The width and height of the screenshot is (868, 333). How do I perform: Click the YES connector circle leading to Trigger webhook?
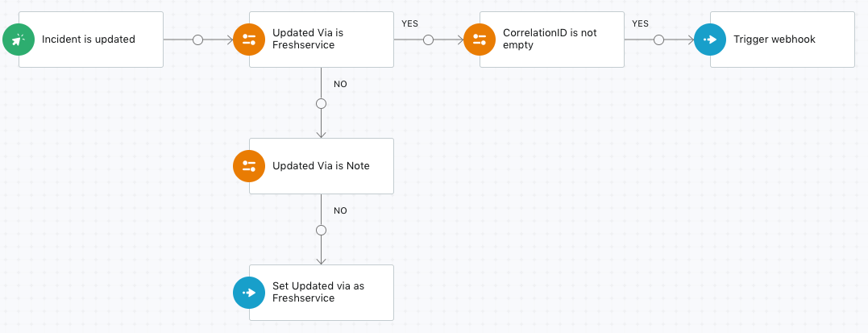click(x=658, y=40)
